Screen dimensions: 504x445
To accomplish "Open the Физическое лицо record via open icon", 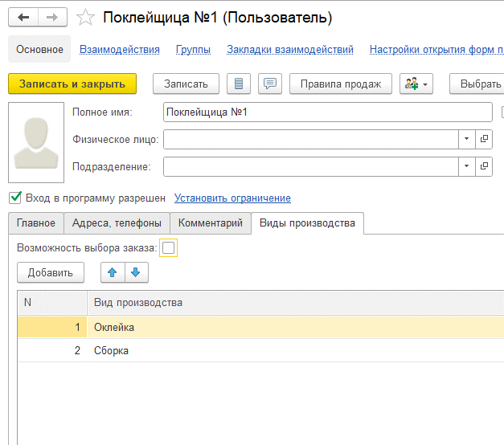I will (x=484, y=139).
